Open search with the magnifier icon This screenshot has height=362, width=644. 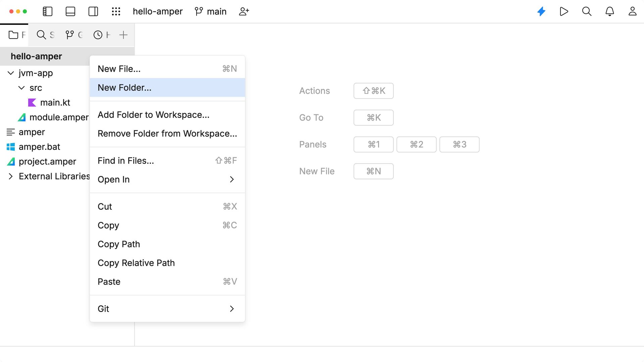[587, 11]
